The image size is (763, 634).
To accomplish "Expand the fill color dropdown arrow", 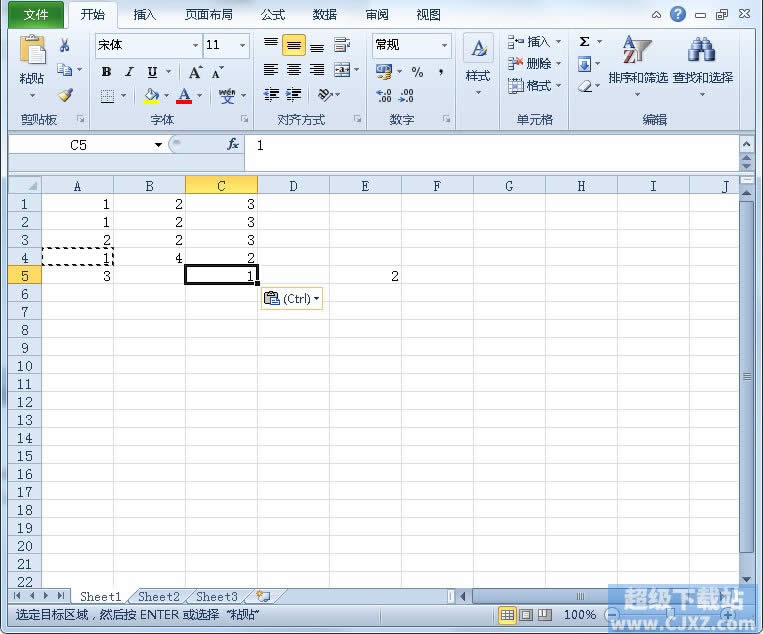I will point(166,96).
